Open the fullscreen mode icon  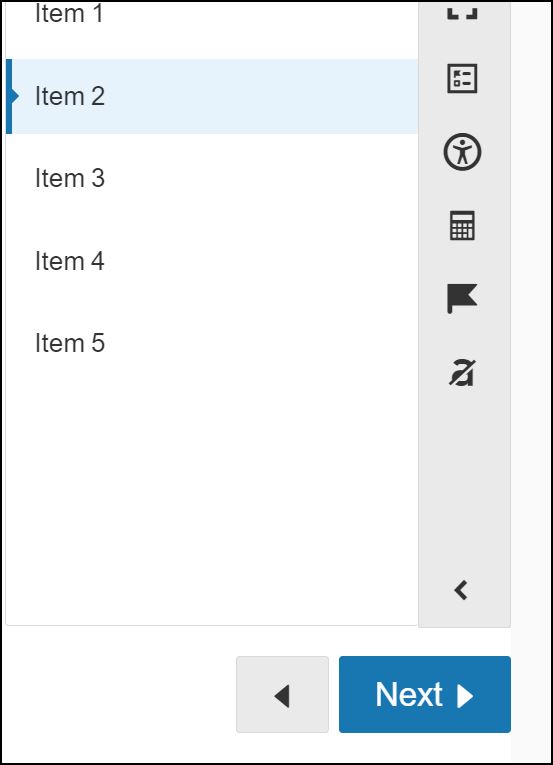(462, 13)
